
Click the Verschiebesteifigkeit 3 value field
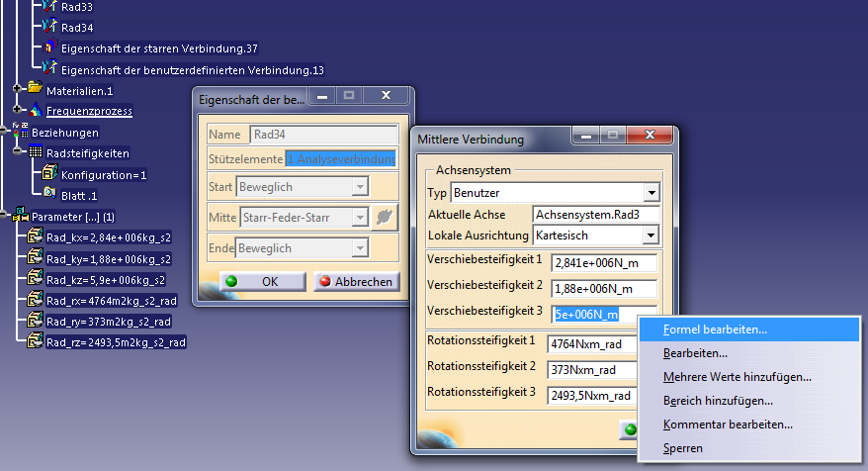(x=604, y=315)
